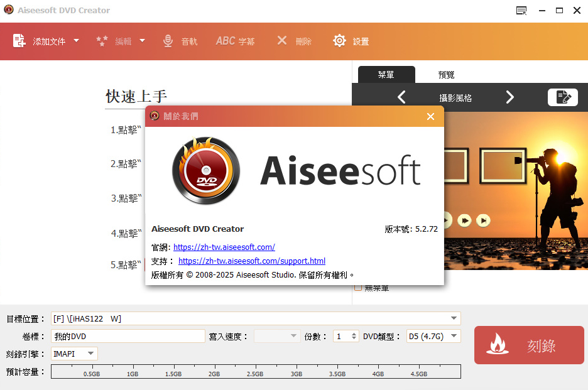The image size is (588, 390).
Task: Open the 寫入速度 dropdown
Action: tap(277, 336)
